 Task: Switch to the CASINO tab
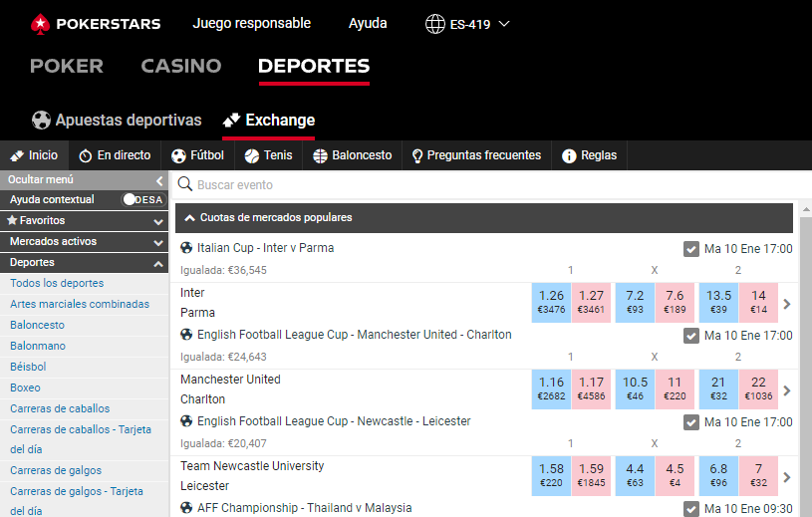click(x=181, y=66)
